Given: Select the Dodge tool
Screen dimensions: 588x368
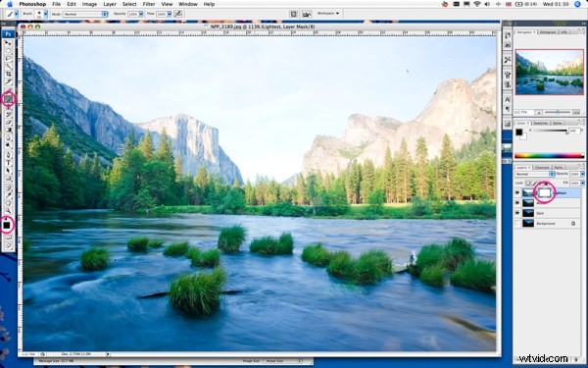Looking at the screenshot, I should pyautogui.click(x=8, y=145).
